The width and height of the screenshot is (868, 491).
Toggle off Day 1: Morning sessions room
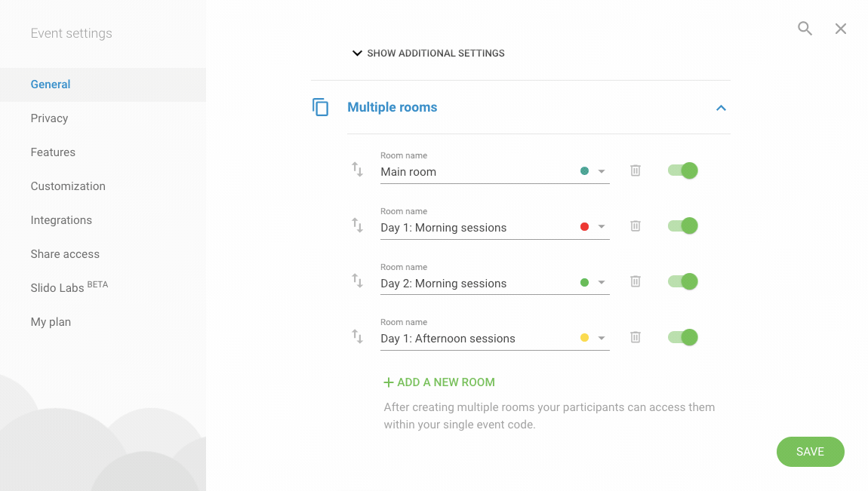coord(682,226)
